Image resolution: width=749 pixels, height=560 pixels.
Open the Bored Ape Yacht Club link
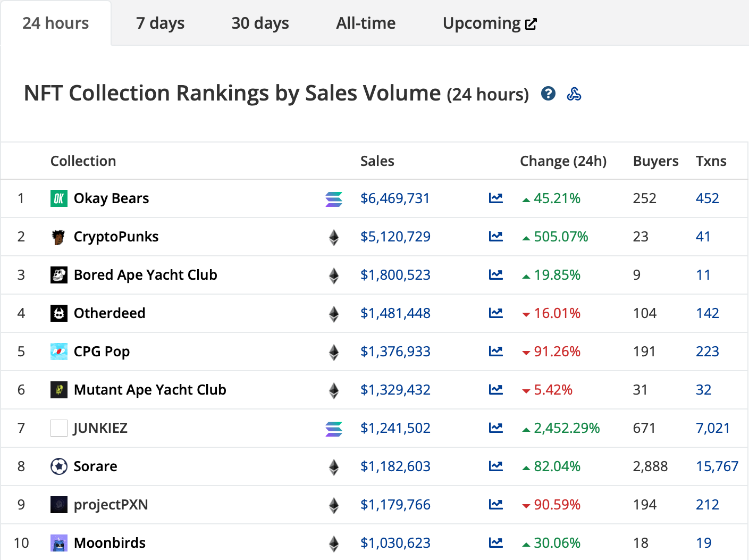(146, 275)
